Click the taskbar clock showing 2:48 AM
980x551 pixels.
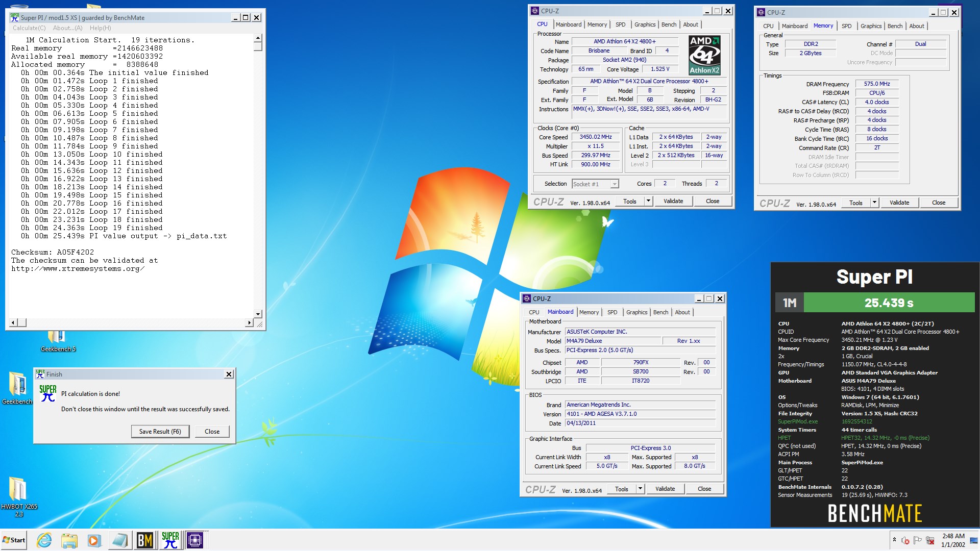click(953, 540)
